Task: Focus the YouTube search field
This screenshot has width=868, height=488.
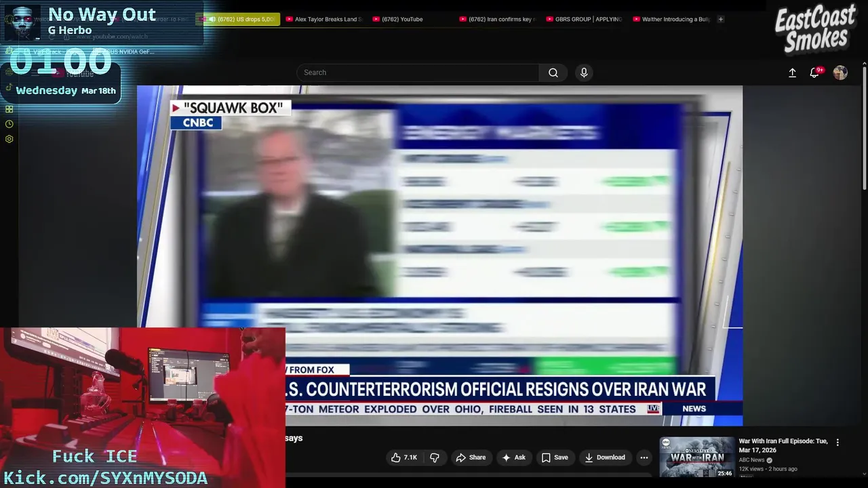Action: point(418,73)
